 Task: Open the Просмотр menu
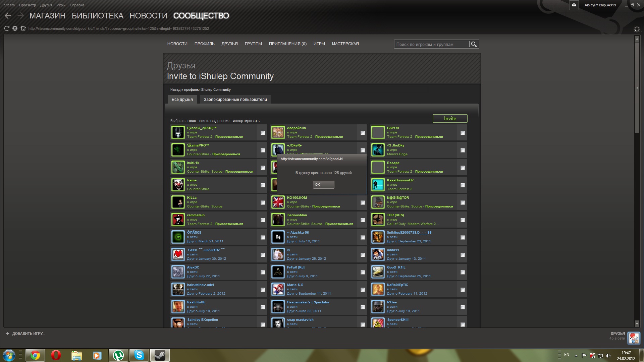[28, 5]
